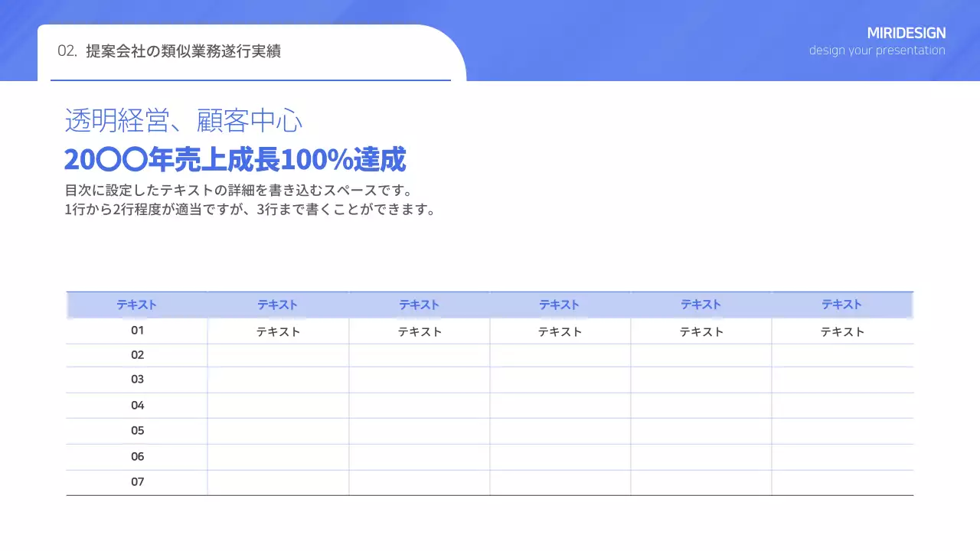
Task: Click the rightmost テキスト column header
Action: 841,304
